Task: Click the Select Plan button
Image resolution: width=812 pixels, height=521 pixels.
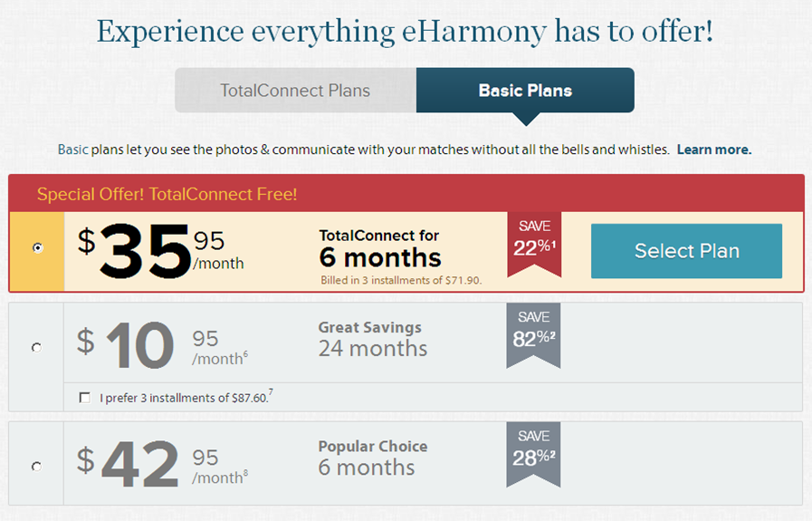Action: (686, 251)
